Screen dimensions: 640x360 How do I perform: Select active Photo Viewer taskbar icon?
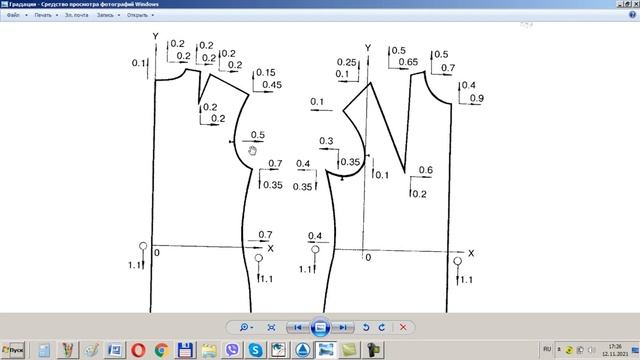[326, 350]
